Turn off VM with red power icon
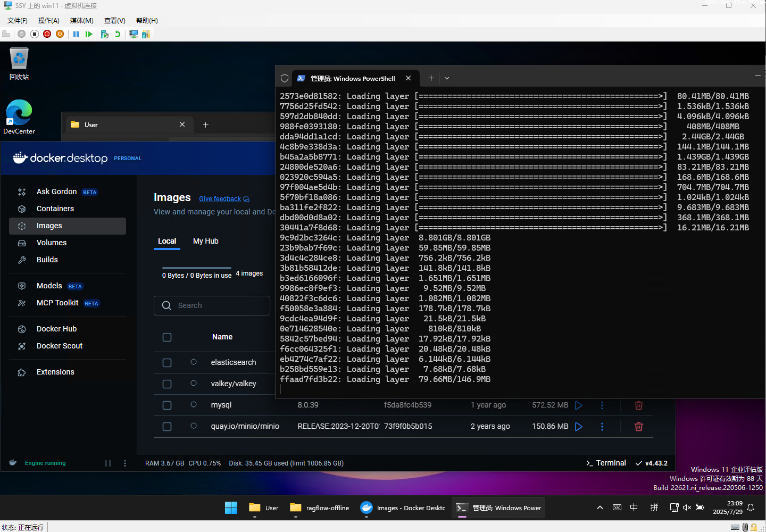Screen dimensions: 766x532 (47, 34)
